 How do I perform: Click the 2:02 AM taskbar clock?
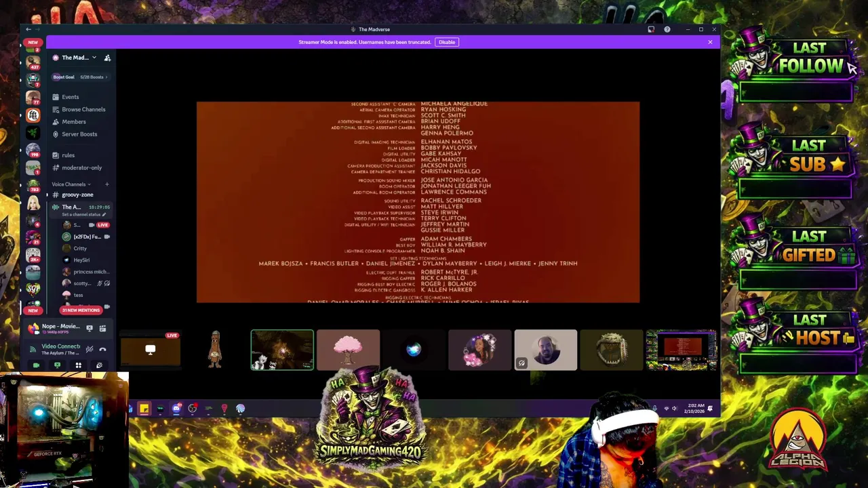pyautogui.click(x=694, y=408)
